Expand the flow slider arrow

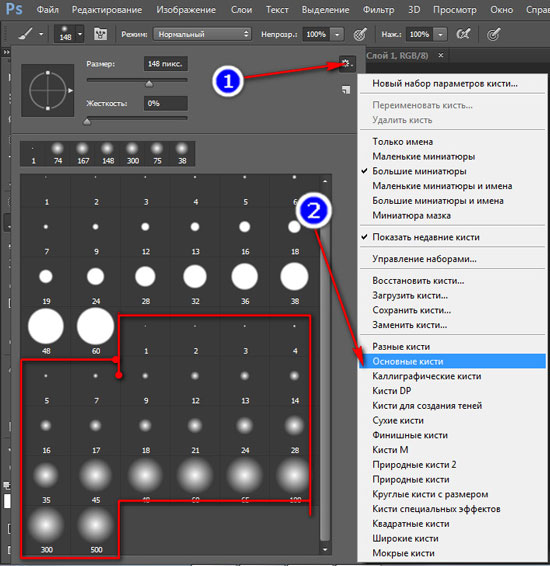pos(440,35)
